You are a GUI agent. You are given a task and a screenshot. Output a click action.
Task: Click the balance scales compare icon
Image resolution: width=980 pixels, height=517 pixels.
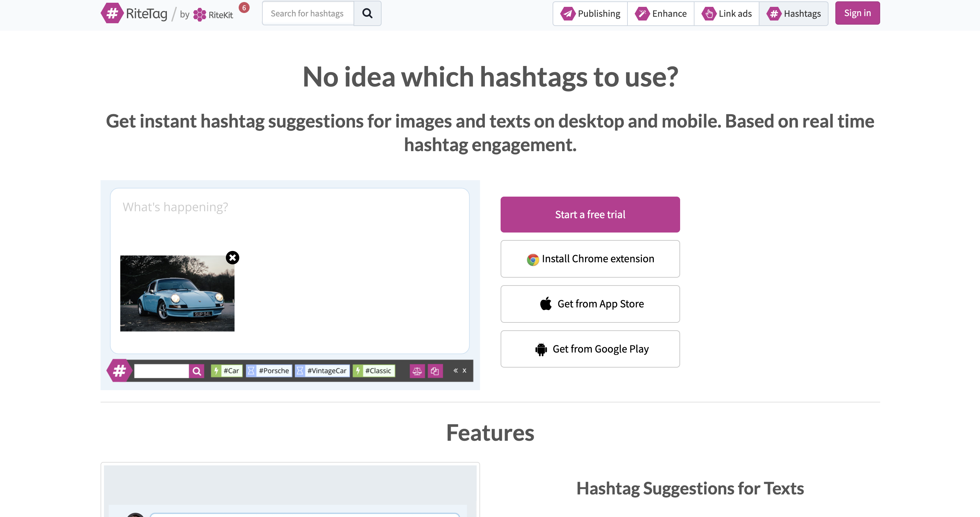pyautogui.click(x=417, y=371)
